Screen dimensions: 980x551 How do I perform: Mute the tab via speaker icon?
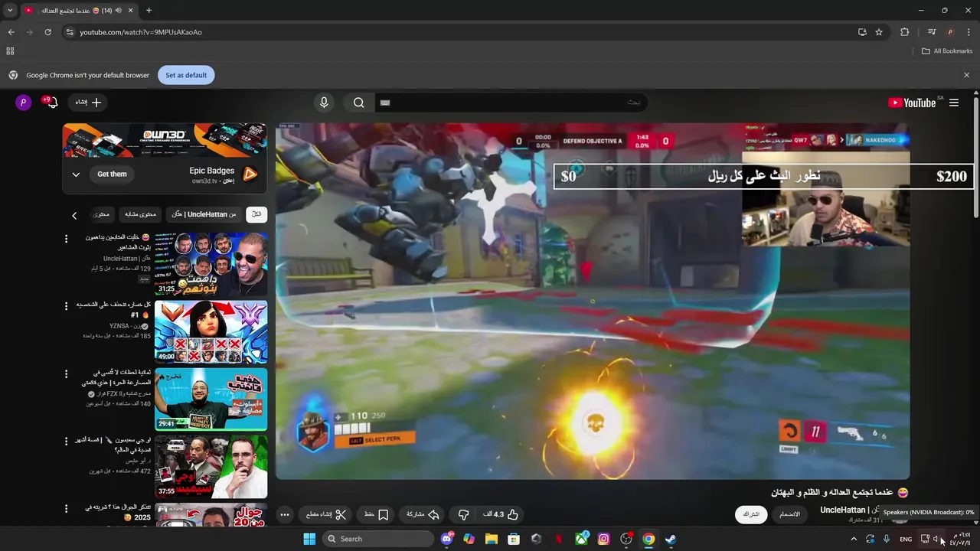119,11
